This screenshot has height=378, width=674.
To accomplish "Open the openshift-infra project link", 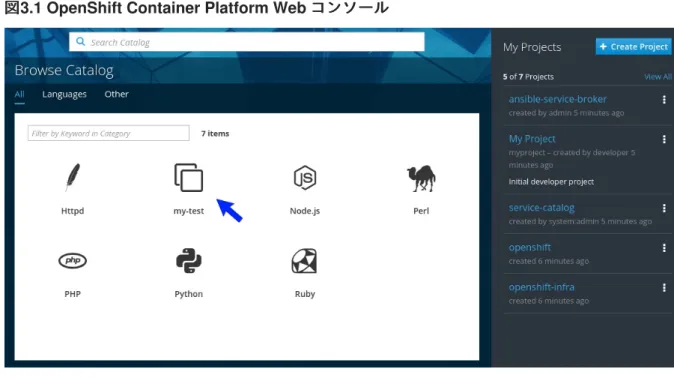I will point(542,287).
